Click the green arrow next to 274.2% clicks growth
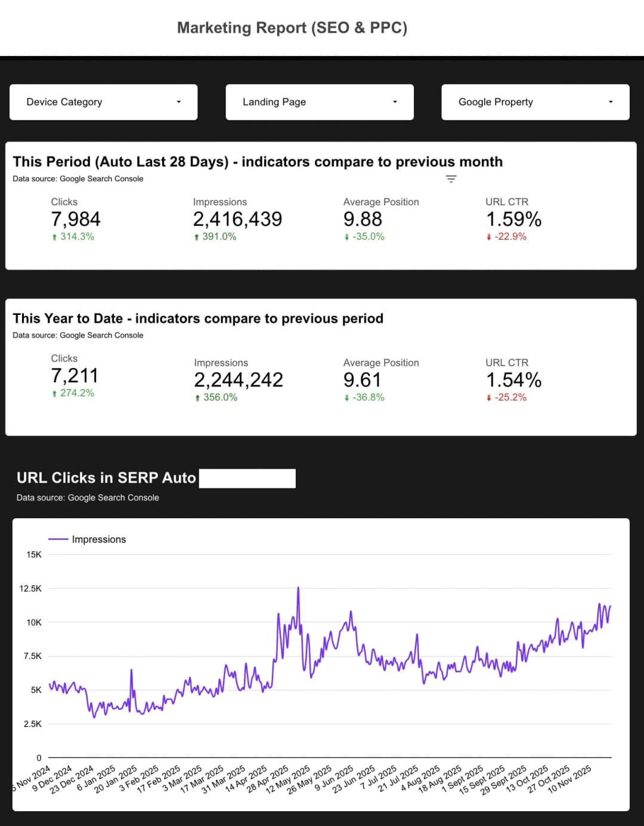 [53, 393]
